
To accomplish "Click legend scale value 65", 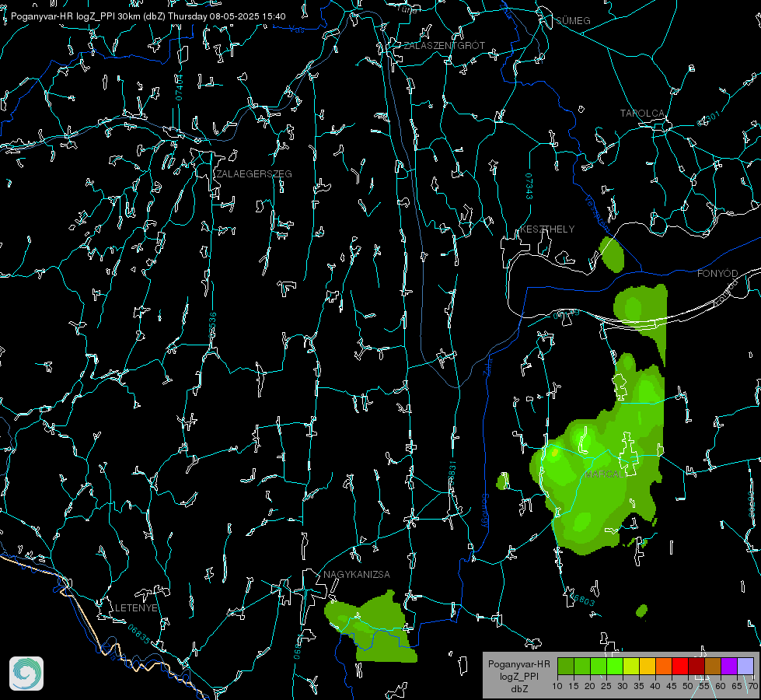I will tap(737, 687).
